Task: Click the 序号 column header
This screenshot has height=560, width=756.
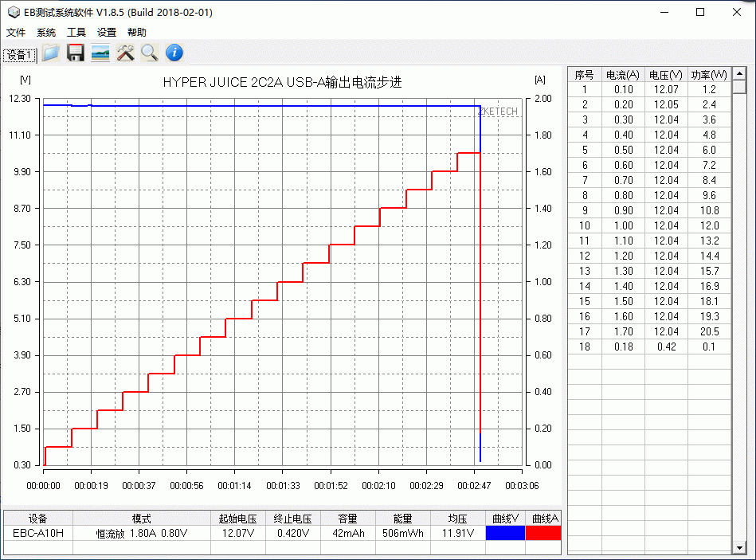Action: point(585,75)
